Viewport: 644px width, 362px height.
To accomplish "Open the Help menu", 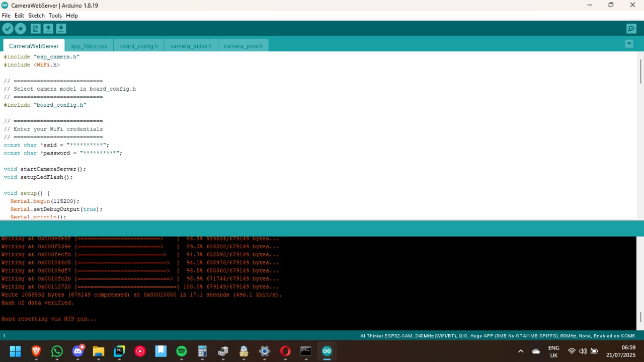I will pos(72,16).
